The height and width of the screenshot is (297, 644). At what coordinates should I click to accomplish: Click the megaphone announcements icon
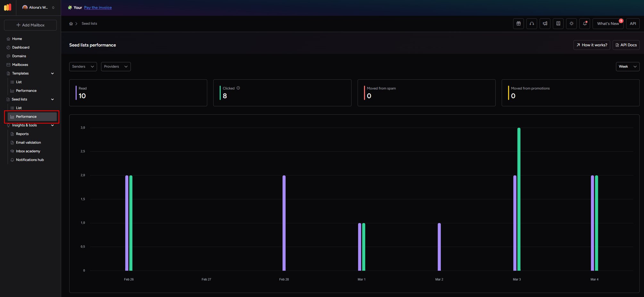point(545,24)
